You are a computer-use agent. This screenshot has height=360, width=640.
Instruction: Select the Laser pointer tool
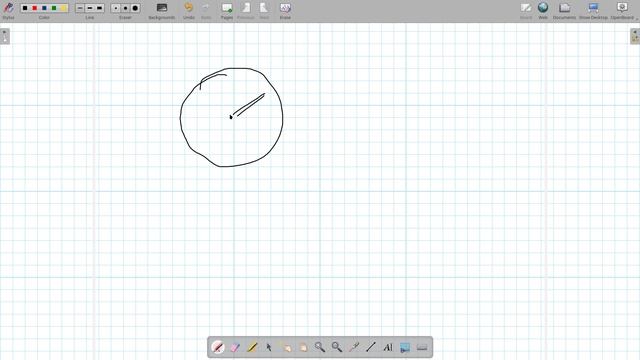click(354, 347)
